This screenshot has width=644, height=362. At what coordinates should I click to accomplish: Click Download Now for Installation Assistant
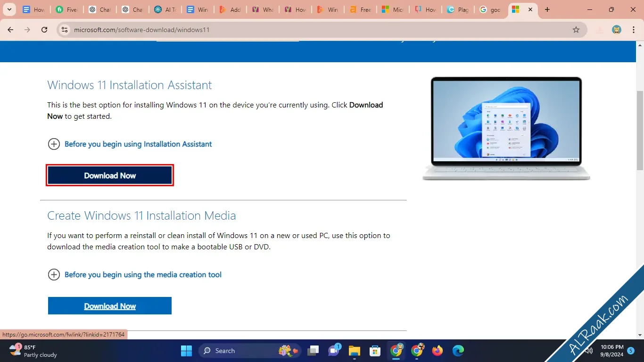coord(110,175)
